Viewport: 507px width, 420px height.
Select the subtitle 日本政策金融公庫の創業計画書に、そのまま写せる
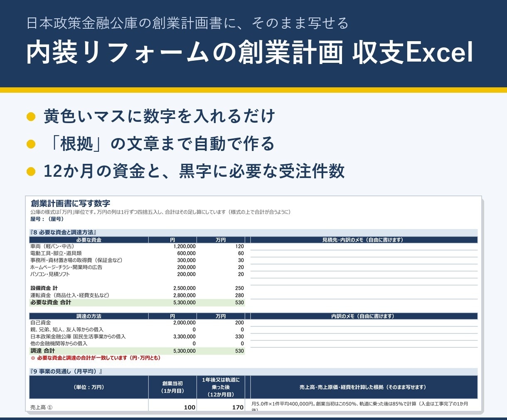[187, 23]
